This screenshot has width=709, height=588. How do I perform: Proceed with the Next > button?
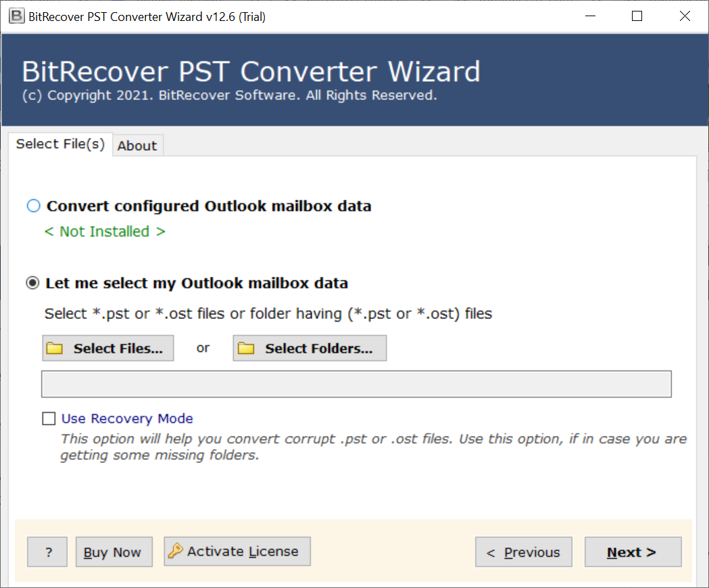[x=633, y=552]
